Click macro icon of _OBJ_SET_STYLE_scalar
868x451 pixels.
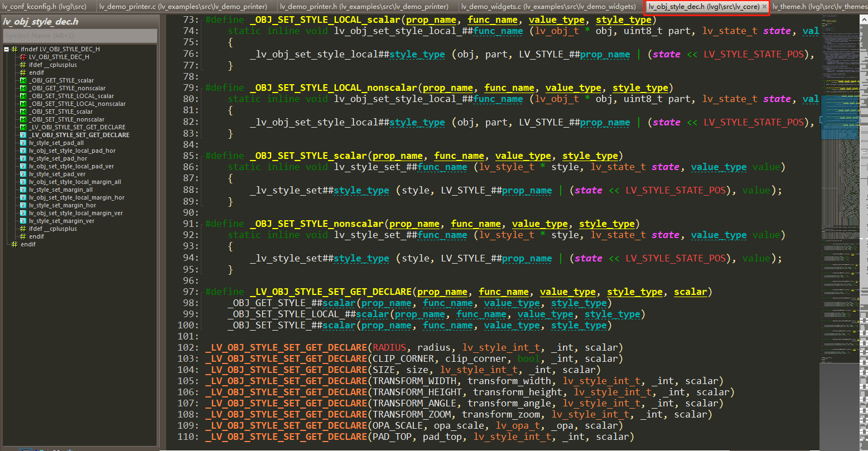pos(23,111)
